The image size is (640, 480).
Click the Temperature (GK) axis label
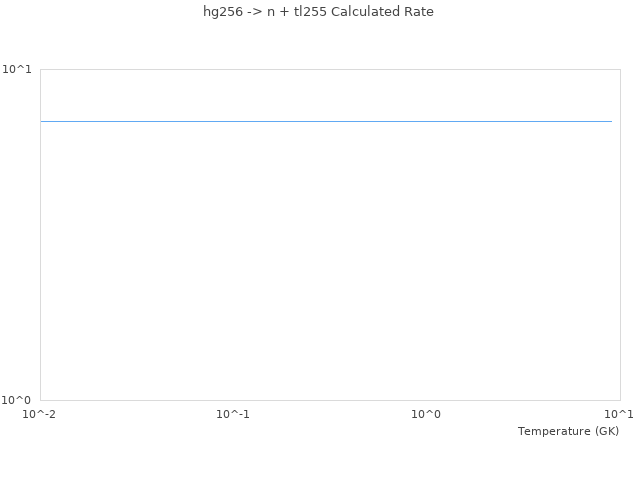568,431
